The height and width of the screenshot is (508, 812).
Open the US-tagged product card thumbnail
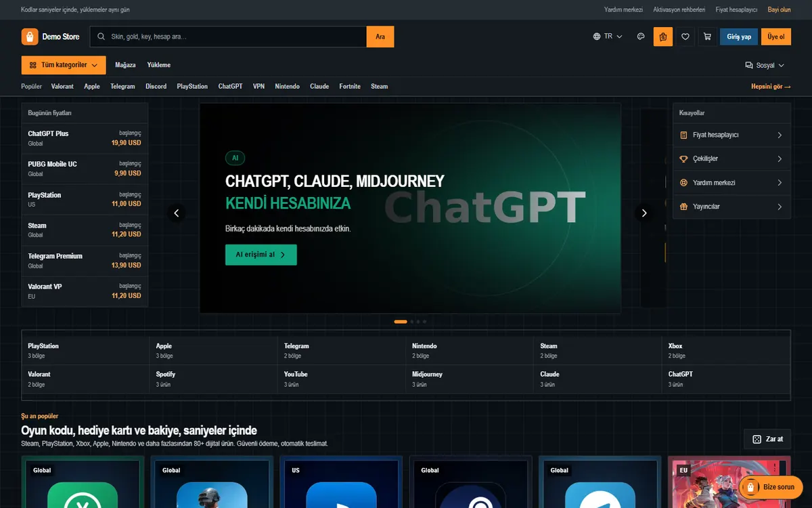(x=341, y=482)
